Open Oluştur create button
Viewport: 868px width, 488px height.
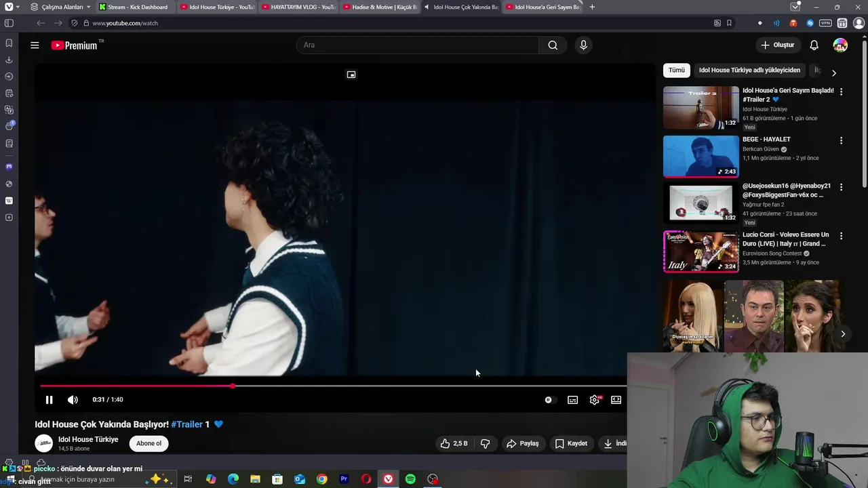click(x=777, y=45)
